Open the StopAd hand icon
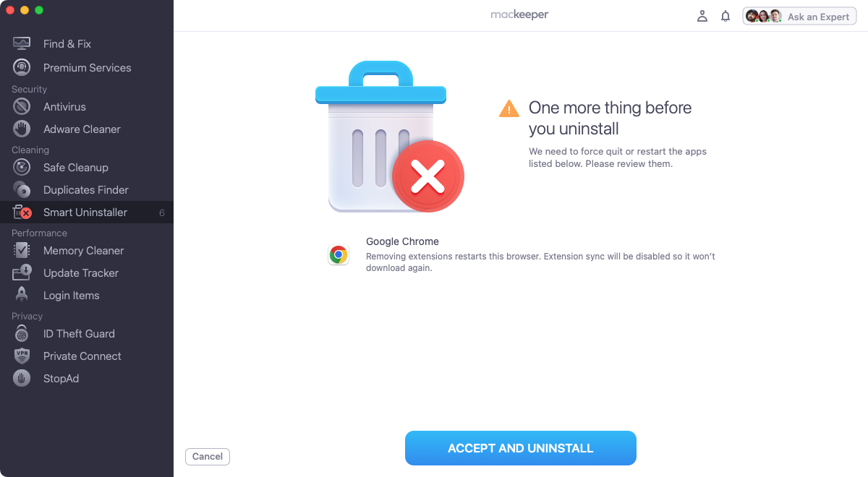 22,379
